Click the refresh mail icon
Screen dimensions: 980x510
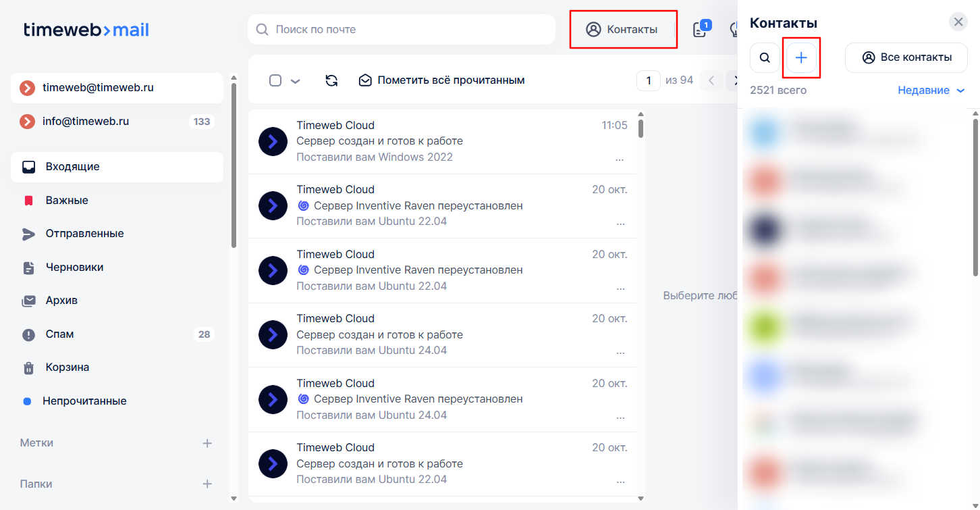pyautogui.click(x=331, y=80)
